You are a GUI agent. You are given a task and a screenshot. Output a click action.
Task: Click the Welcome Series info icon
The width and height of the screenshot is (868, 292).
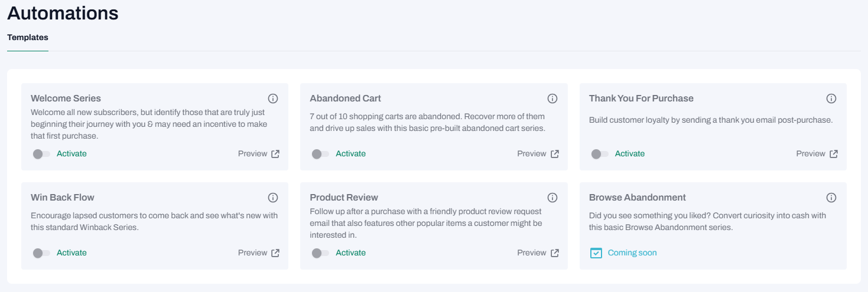272,99
